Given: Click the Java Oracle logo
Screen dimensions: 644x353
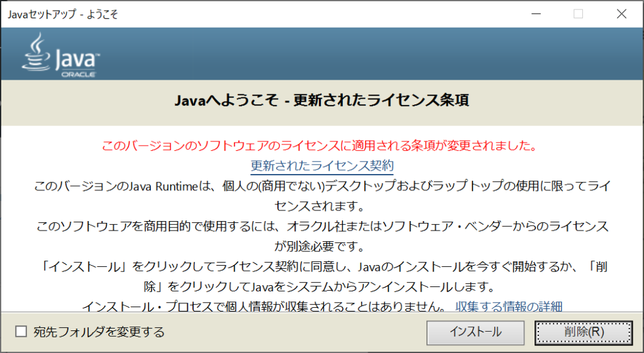Looking at the screenshot, I should 60,55.
